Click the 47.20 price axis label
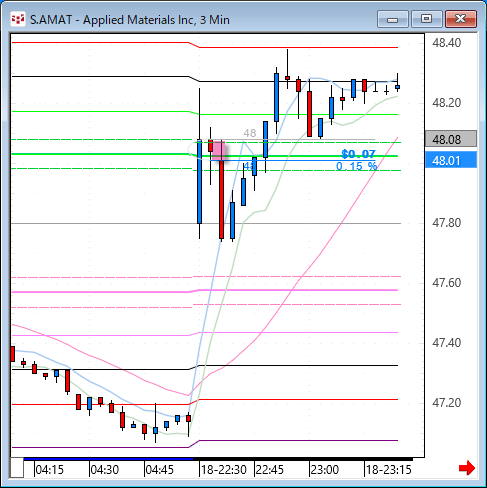The image size is (487, 488). (447, 403)
